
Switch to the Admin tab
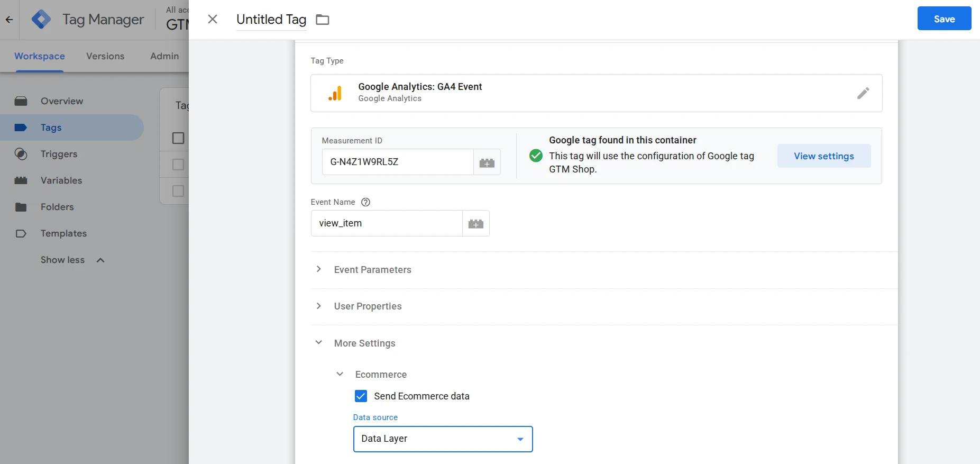pos(164,56)
